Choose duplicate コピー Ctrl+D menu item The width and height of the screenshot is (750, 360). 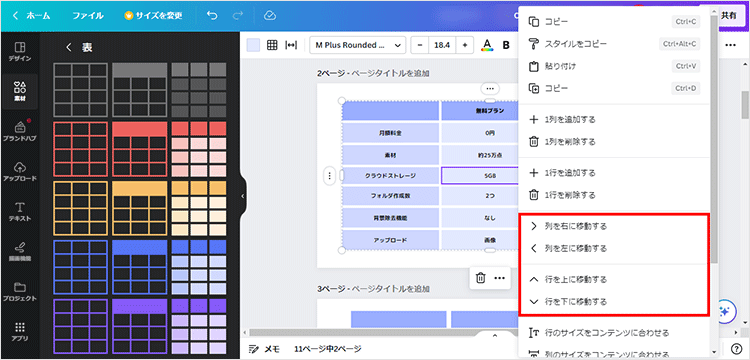pyautogui.click(x=614, y=88)
